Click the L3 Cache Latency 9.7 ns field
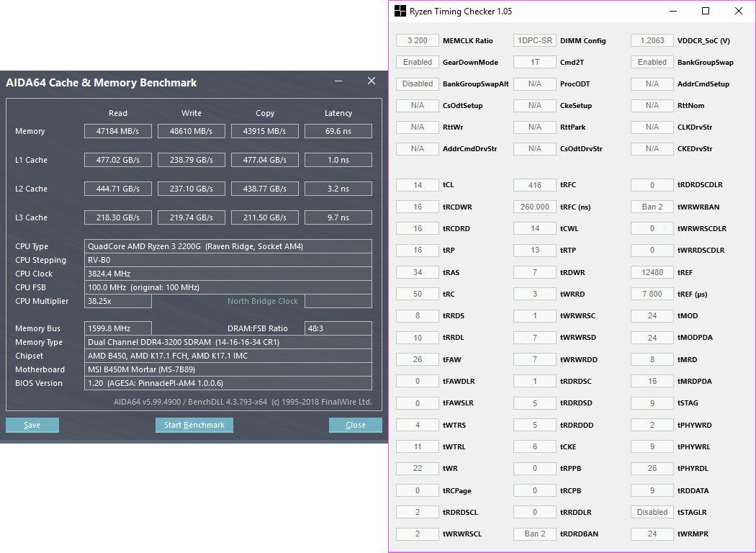The image size is (756, 553). [338, 217]
